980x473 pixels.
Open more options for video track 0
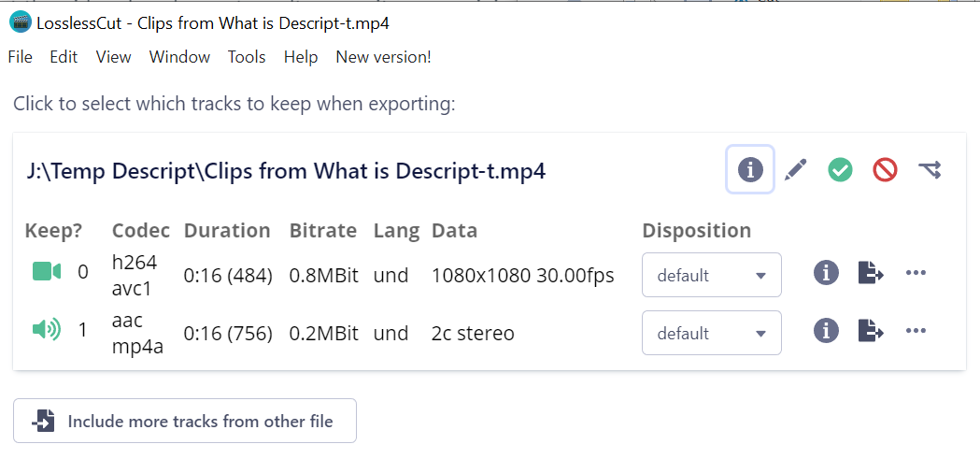click(x=916, y=273)
